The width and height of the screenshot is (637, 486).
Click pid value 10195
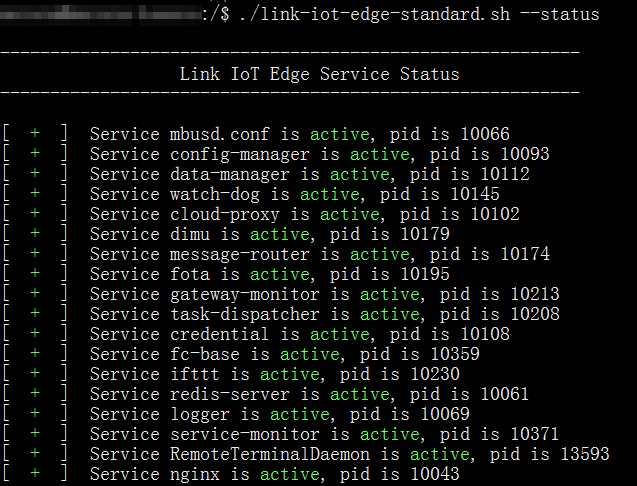(425, 274)
